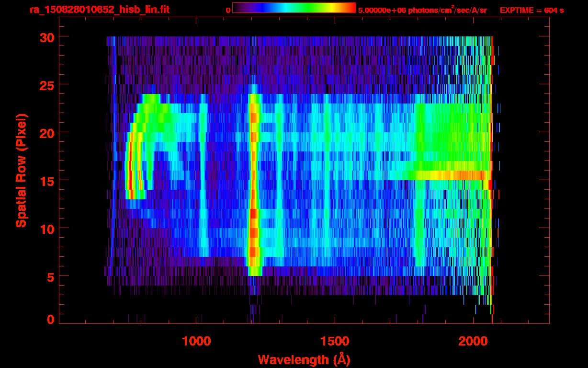The height and width of the screenshot is (368, 588).
Task: Click the 2000 wavelength tick label
Action: coord(473,341)
